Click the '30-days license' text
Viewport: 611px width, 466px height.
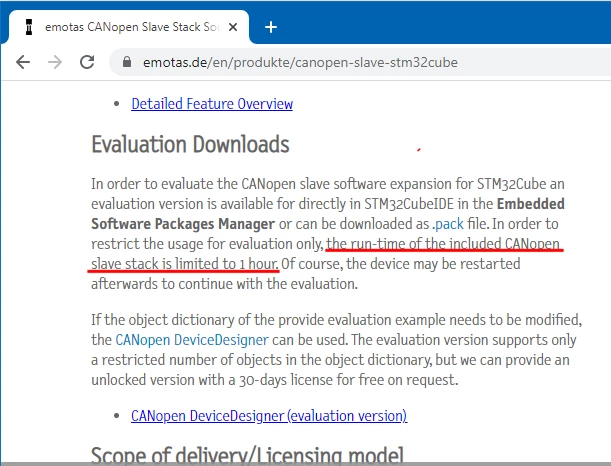pos(286,380)
